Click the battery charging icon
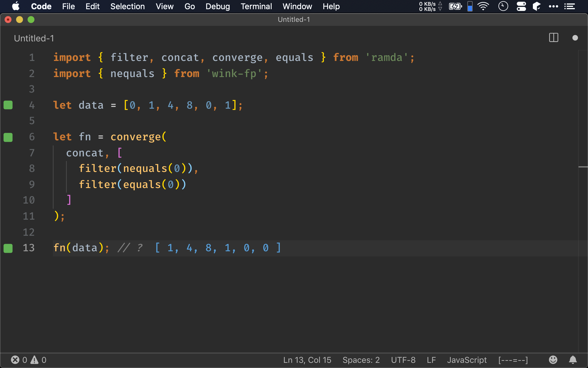588x368 pixels. pyautogui.click(x=455, y=6)
